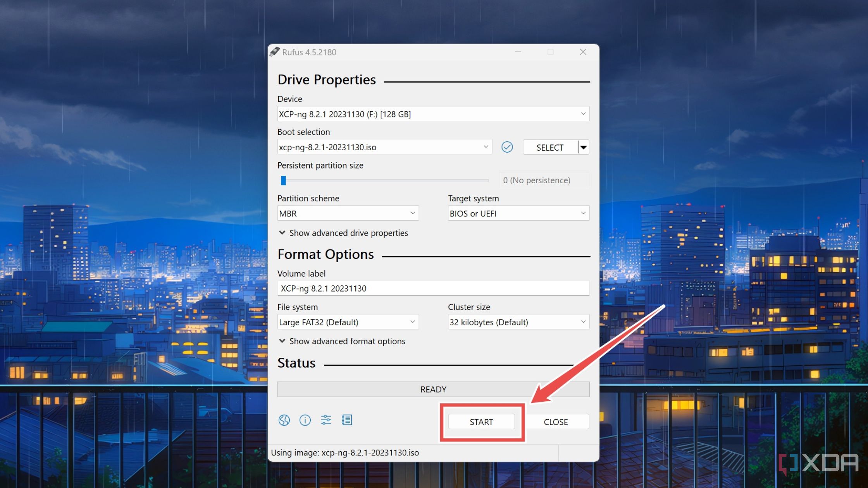This screenshot has height=488, width=868.
Task: Click the Volume label text field
Action: (433, 289)
